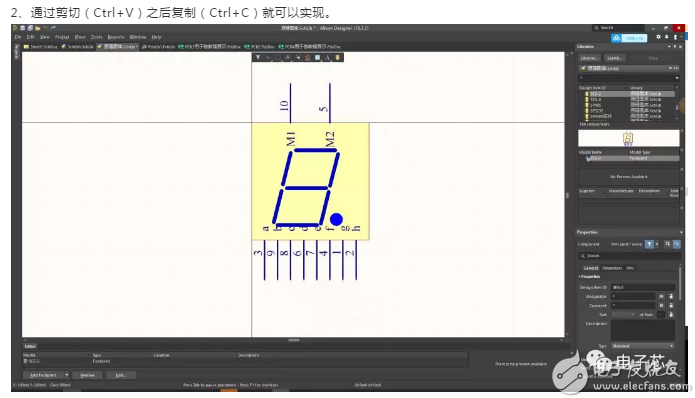The image size is (695, 398).
Task: Open the File menu
Action: tap(18, 37)
